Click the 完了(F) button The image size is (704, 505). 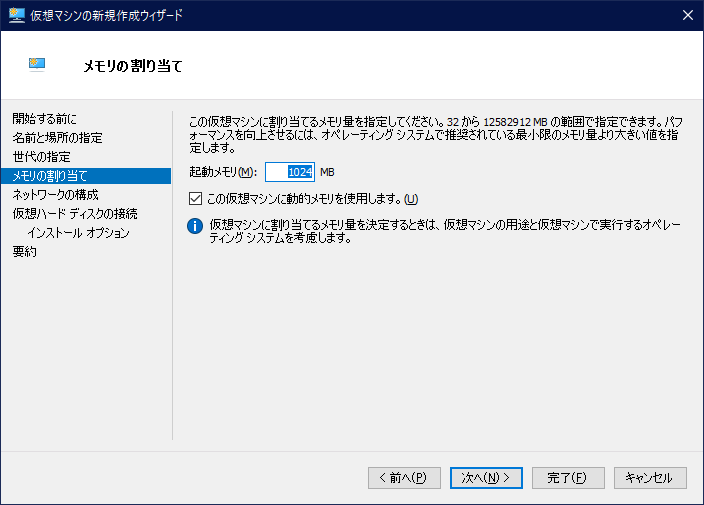(x=568, y=478)
